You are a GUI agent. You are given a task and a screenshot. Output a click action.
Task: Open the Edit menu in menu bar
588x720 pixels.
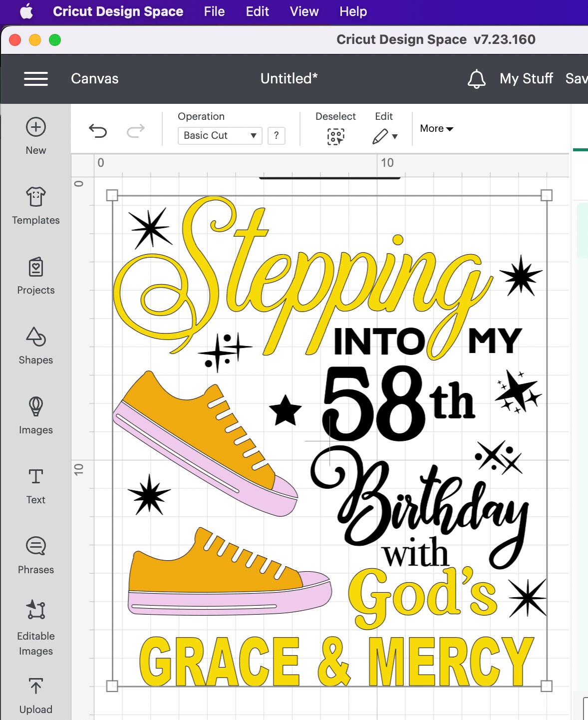pyautogui.click(x=258, y=11)
